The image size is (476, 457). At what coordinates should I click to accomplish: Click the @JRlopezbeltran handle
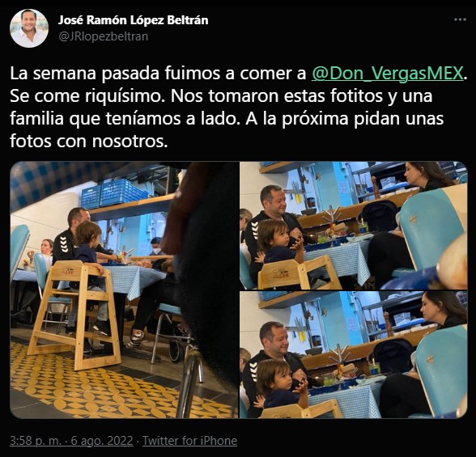tap(104, 36)
